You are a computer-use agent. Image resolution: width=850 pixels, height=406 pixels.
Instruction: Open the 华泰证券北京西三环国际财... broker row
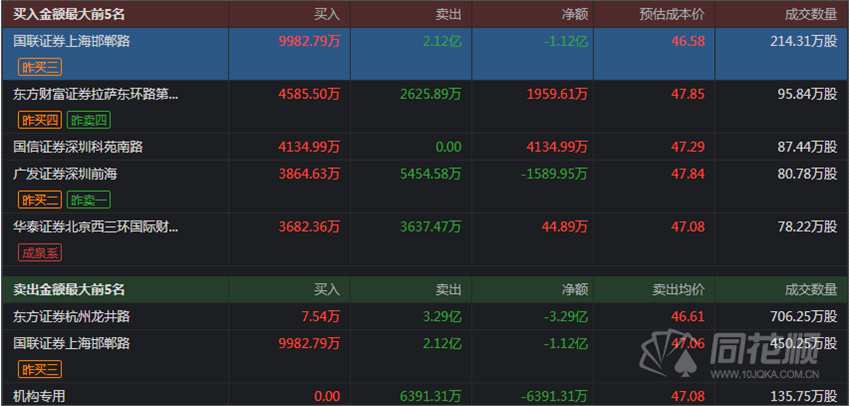pyautogui.click(x=95, y=226)
